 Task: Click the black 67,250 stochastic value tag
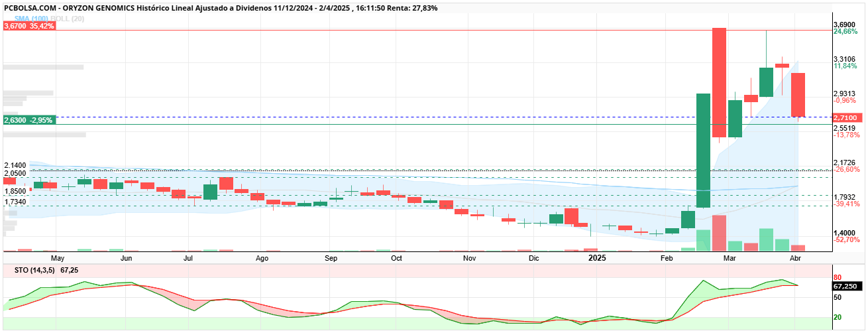848,286
